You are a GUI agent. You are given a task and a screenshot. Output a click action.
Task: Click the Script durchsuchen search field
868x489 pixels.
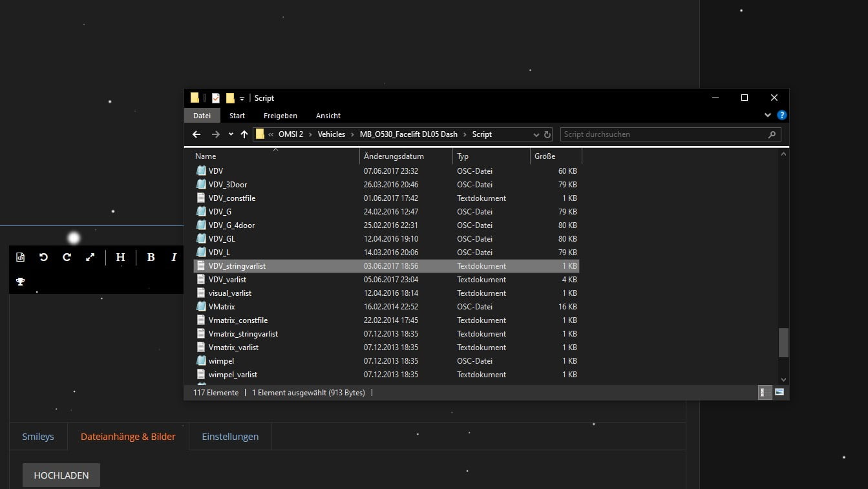pos(662,134)
